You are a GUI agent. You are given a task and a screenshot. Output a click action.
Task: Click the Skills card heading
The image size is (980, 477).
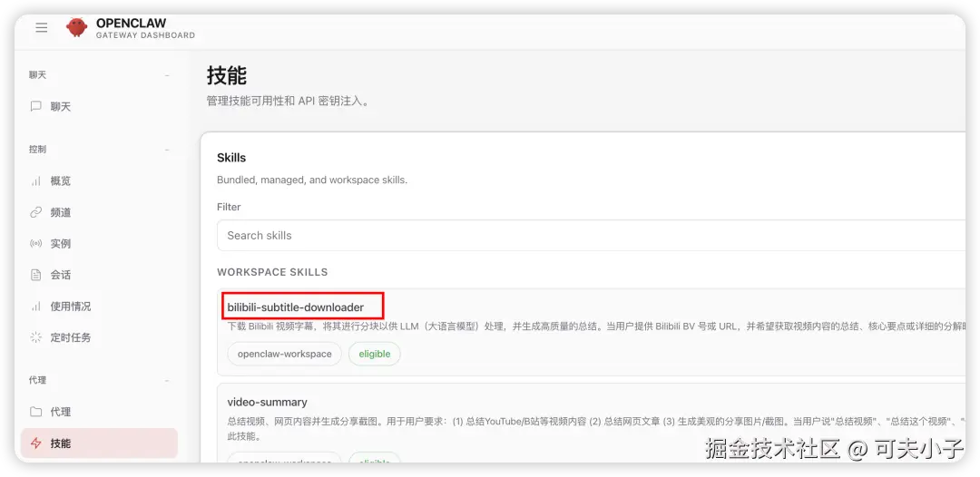point(231,158)
